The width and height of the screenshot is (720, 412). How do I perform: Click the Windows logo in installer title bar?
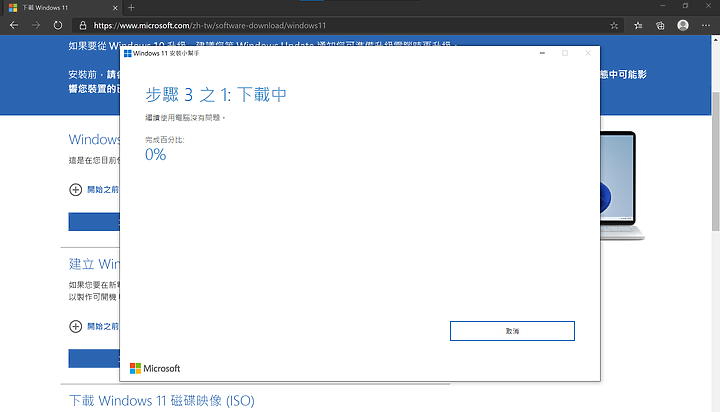[128, 53]
